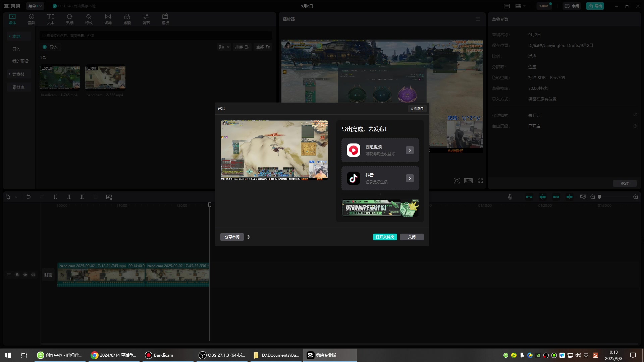
Task: Open the 贴纸 stickers tab
Action: point(70,19)
